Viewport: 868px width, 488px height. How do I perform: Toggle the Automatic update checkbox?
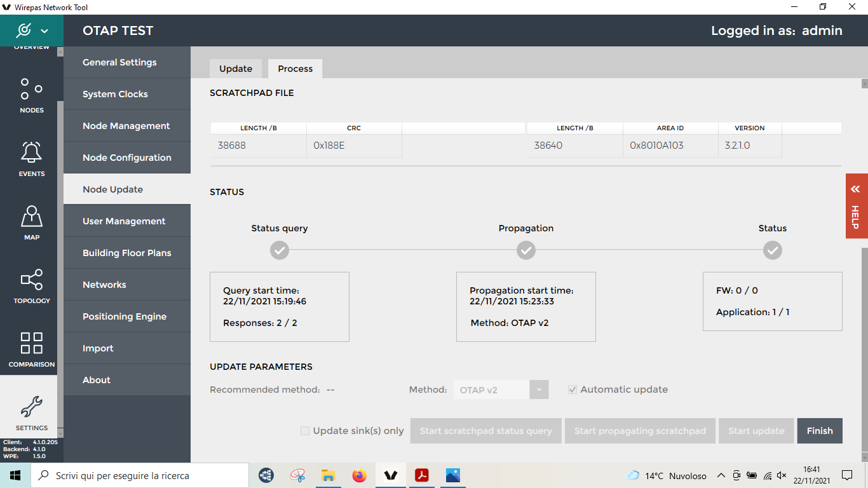tap(573, 390)
